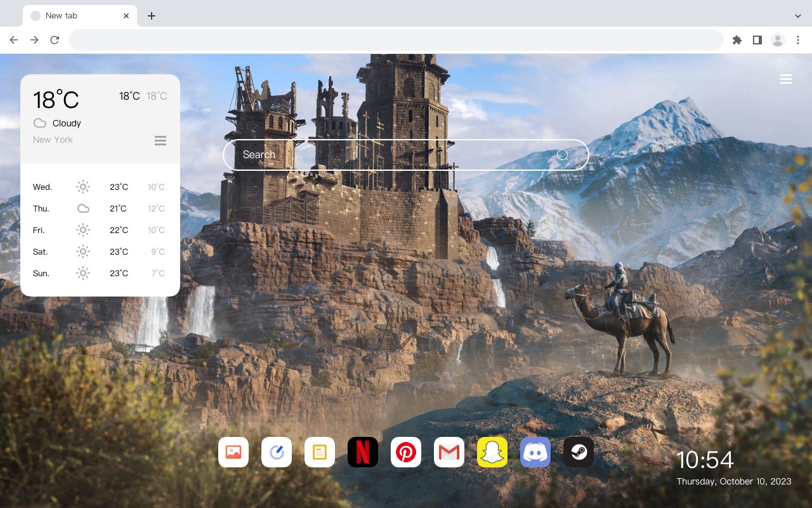The height and width of the screenshot is (508, 812).
Task: Click Thursday's low temperature 12°C
Action: (157, 209)
